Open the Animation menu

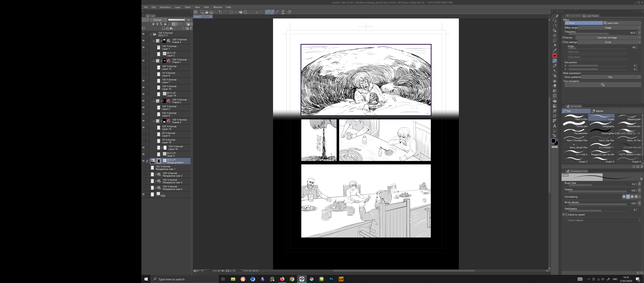[x=165, y=7]
